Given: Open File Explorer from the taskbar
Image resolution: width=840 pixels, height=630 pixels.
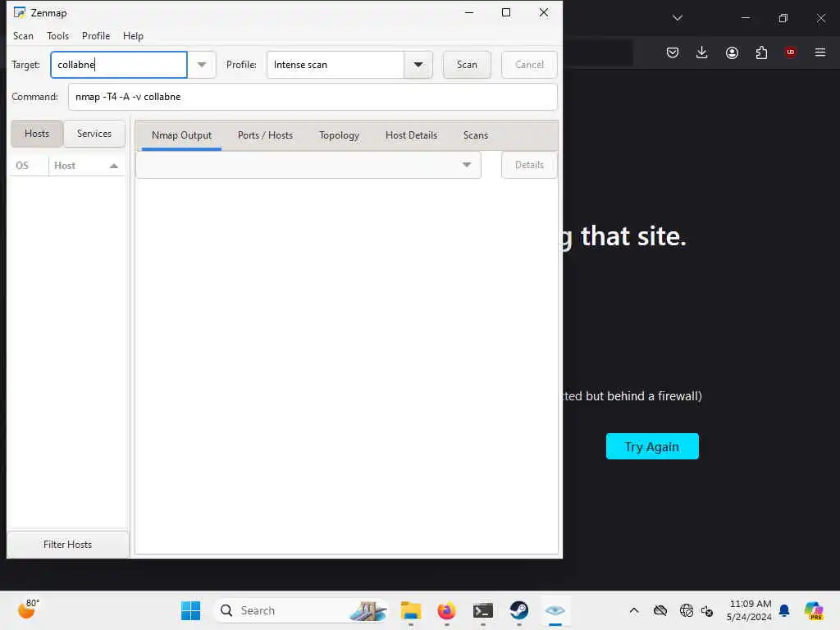Looking at the screenshot, I should click(410, 610).
